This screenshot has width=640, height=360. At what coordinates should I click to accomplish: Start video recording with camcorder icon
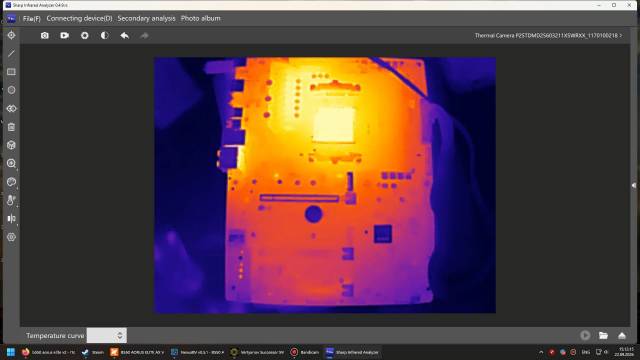pos(64,36)
